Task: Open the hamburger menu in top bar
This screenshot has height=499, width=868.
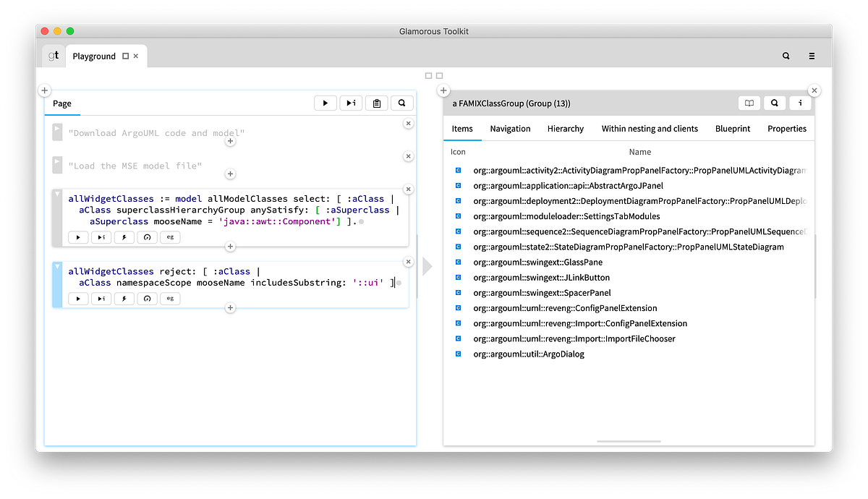Action: (812, 56)
